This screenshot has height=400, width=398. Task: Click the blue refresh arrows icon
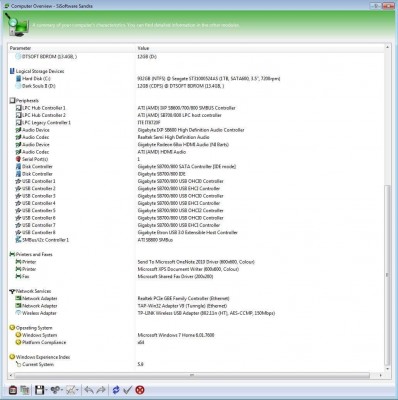click(116, 390)
